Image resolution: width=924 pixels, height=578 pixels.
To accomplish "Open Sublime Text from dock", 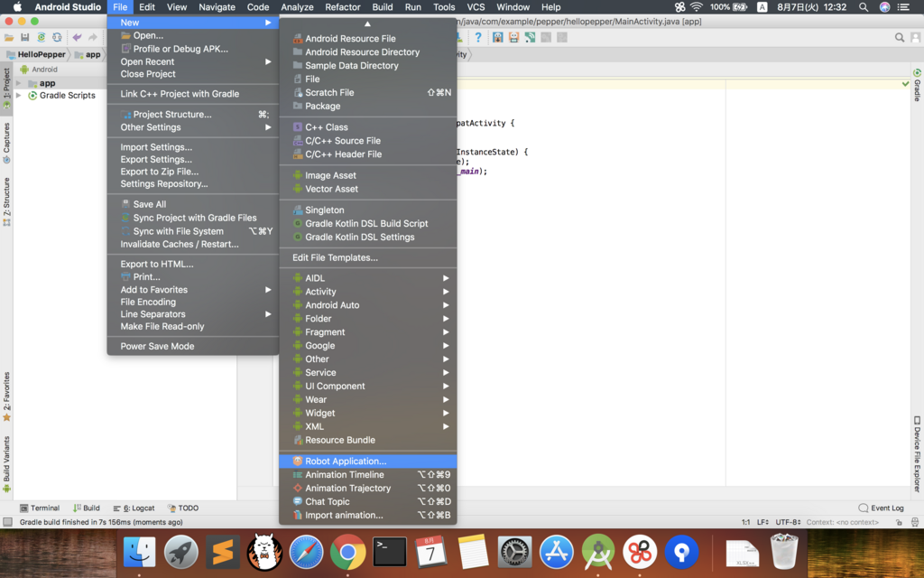I will (223, 552).
